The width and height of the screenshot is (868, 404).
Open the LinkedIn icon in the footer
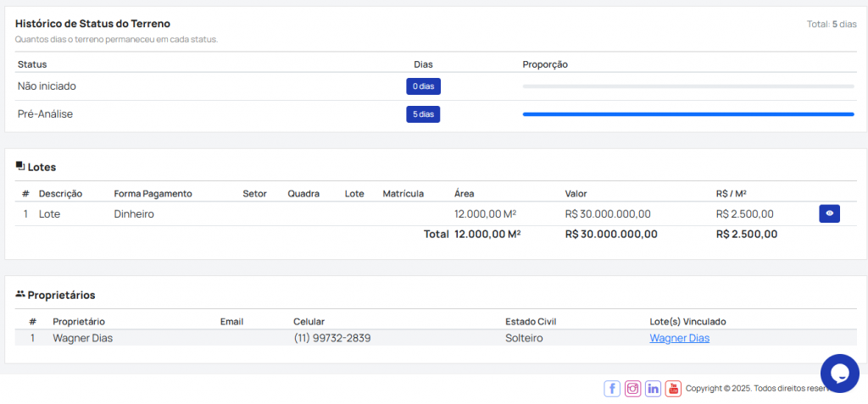[x=653, y=389]
